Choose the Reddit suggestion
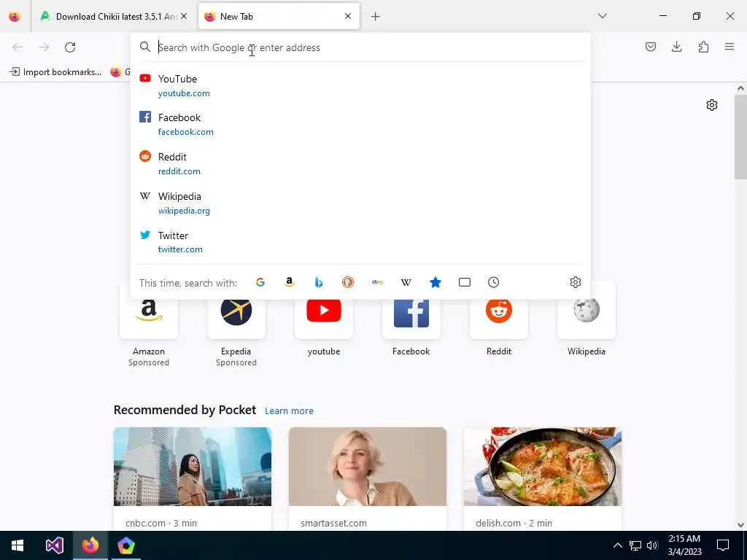 360,164
